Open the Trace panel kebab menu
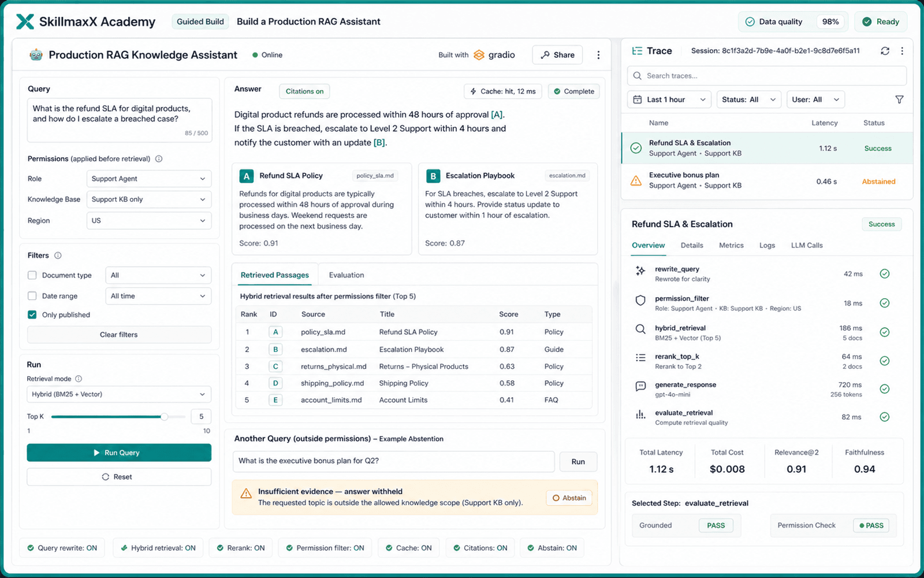 pyautogui.click(x=902, y=51)
